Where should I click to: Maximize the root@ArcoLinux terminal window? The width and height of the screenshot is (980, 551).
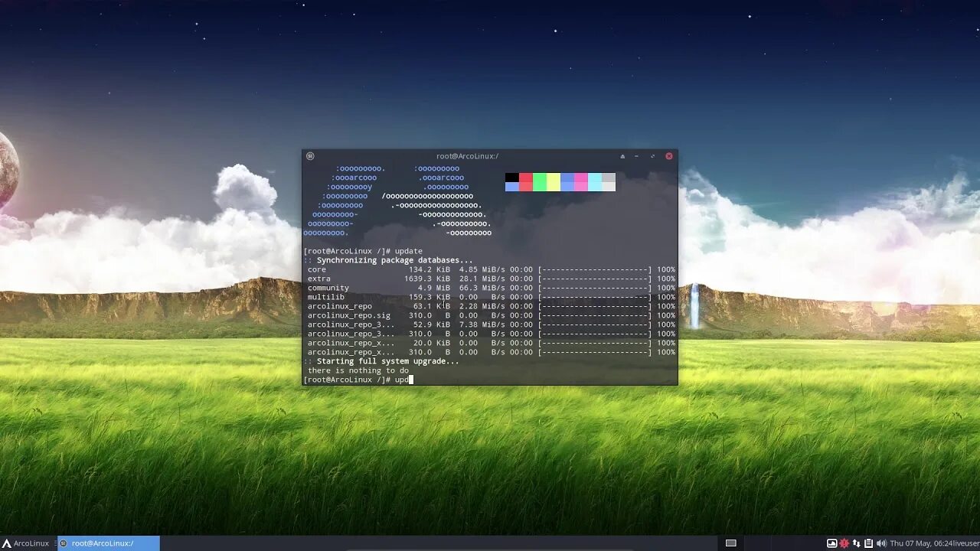(x=652, y=156)
